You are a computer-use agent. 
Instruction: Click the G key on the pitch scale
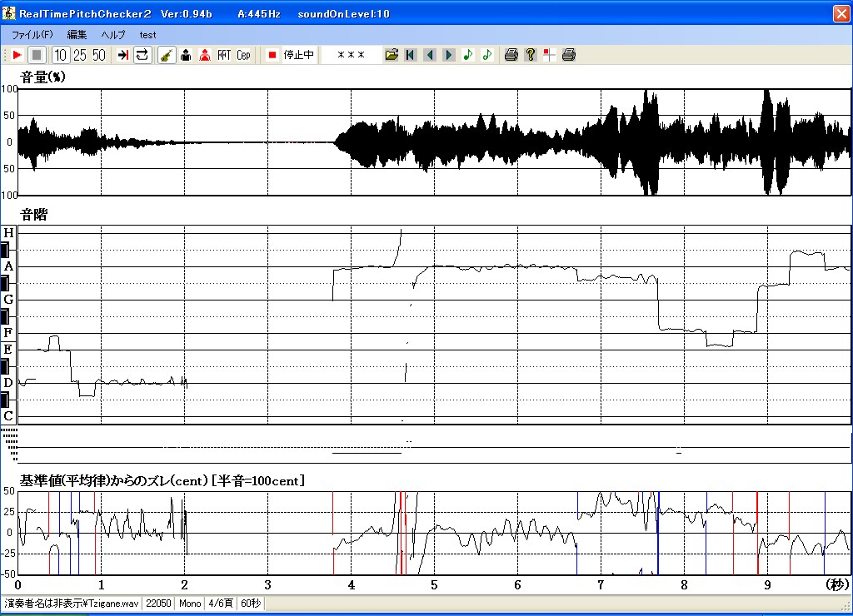(x=8, y=300)
